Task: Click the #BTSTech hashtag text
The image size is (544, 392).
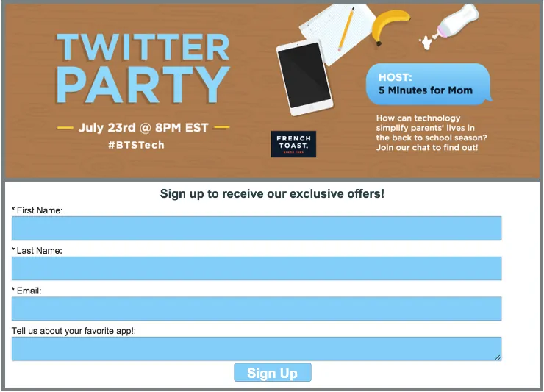Action: tap(136, 145)
